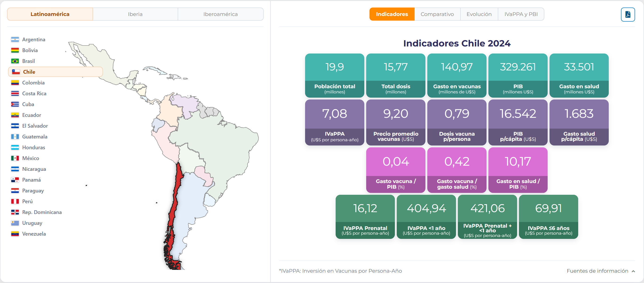The width and height of the screenshot is (644, 283).
Task: Open the IVaPPA y PBI tab
Action: tap(521, 14)
